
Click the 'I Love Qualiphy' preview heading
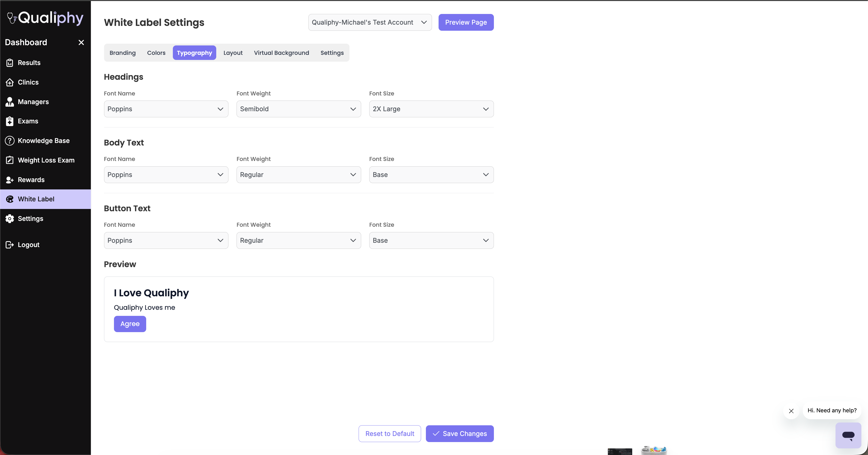[151, 293]
